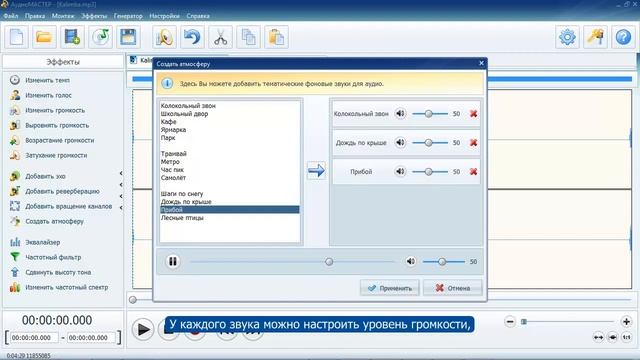The width and height of the screenshot is (640, 360).
Task: Click the Применить button
Action: coord(389,288)
